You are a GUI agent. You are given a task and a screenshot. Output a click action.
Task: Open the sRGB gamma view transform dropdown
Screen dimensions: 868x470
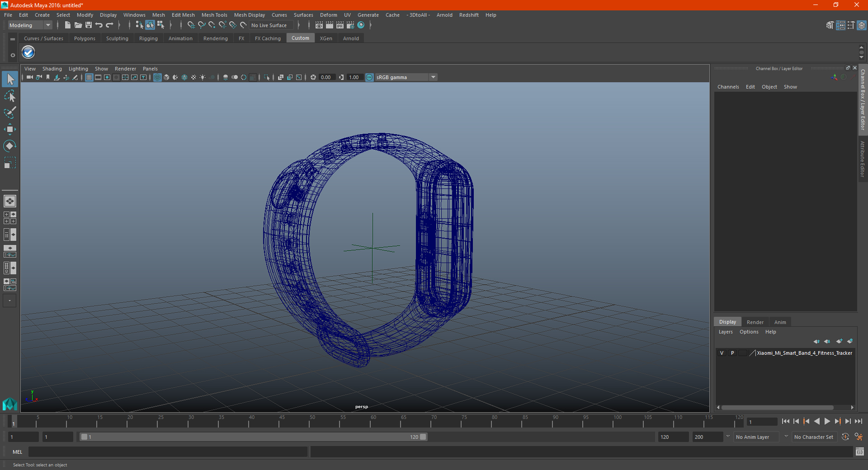click(406, 77)
